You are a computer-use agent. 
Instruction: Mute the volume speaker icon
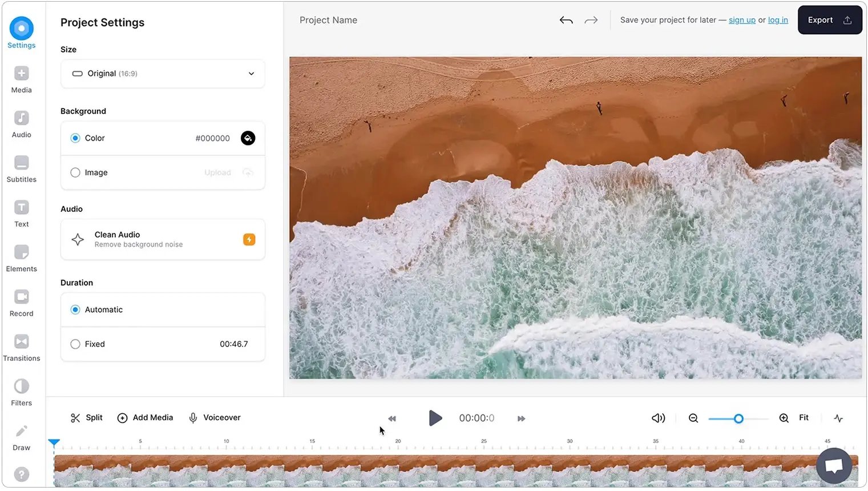658,418
